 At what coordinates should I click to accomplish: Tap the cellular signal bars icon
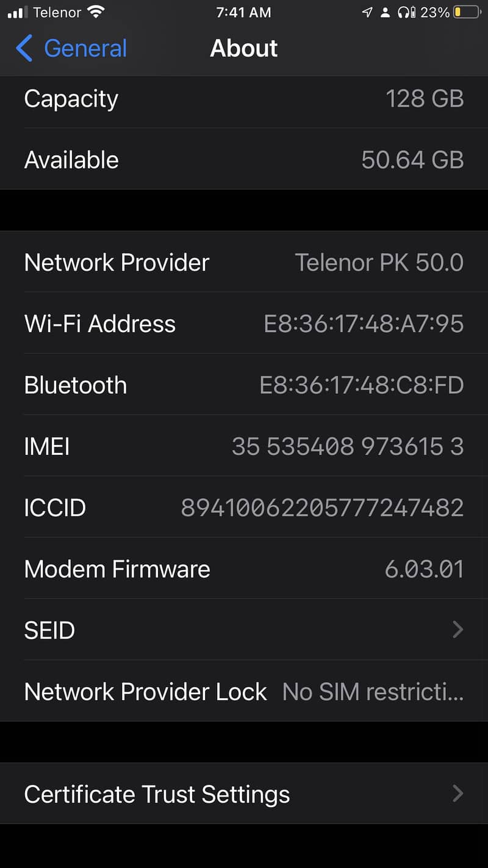click(17, 12)
